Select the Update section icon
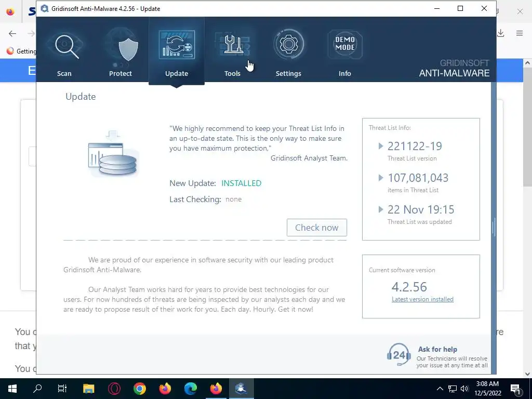532x399 pixels. (x=177, y=46)
